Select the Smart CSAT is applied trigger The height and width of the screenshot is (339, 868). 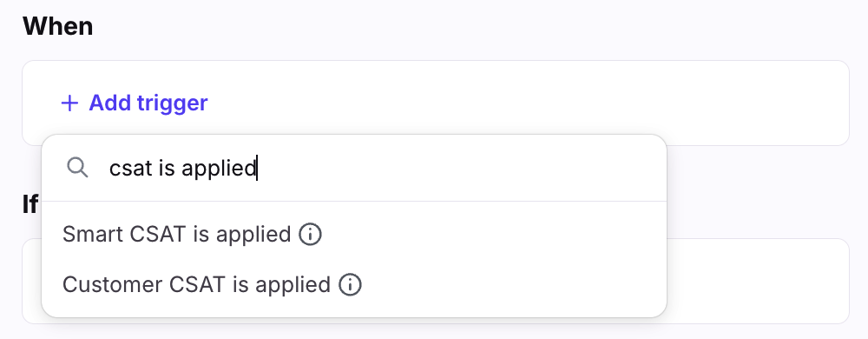coord(354,235)
